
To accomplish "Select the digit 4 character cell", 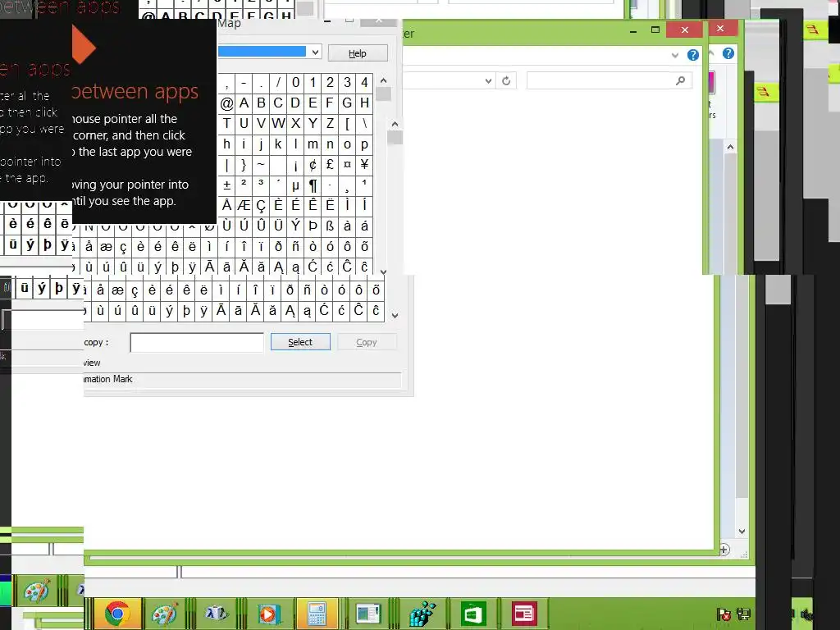I will coord(364,83).
